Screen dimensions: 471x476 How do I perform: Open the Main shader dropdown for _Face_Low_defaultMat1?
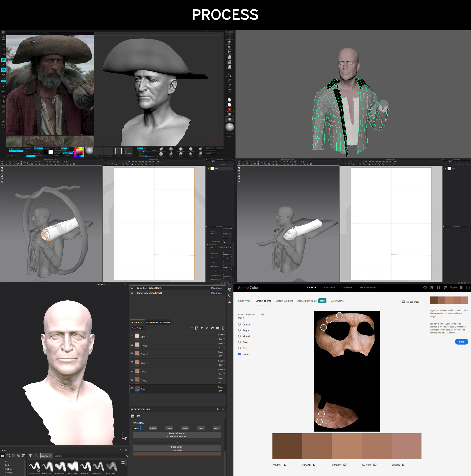[x=218, y=288]
